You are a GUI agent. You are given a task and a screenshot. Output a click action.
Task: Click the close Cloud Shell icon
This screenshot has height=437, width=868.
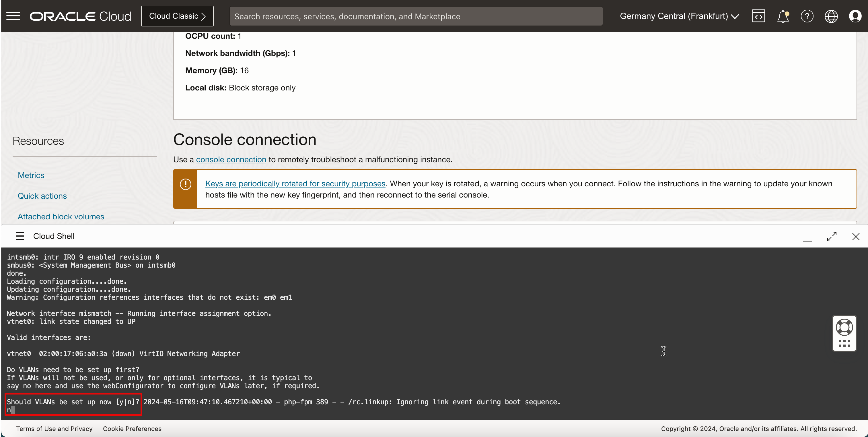click(x=856, y=236)
